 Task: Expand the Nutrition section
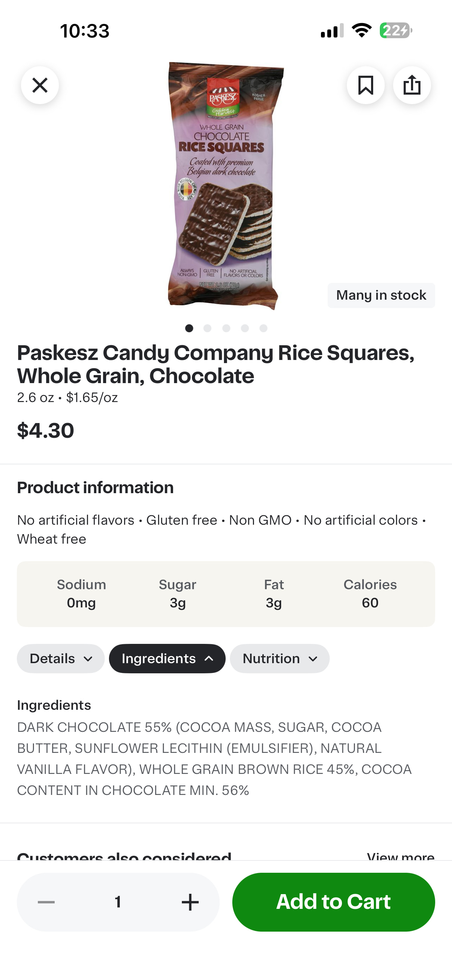tap(279, 659)
